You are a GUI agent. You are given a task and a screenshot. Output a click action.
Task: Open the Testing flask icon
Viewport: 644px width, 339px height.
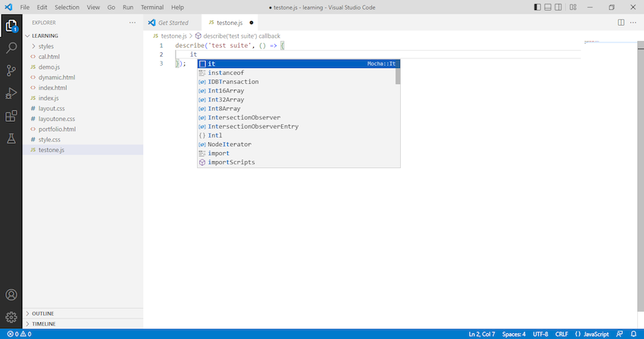[x=11, y=138]
